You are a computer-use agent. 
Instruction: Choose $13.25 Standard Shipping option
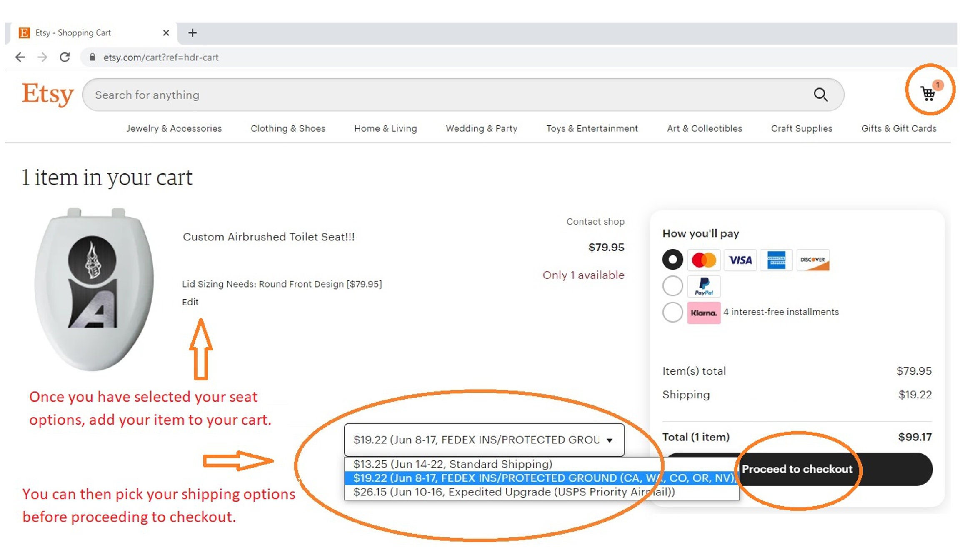point(541,464)
